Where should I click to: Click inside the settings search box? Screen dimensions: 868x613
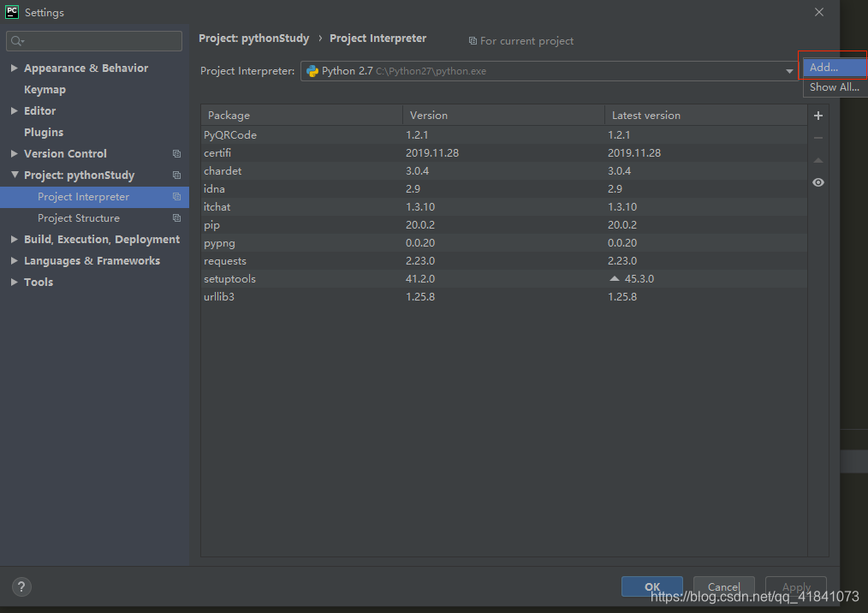[94, 40]
